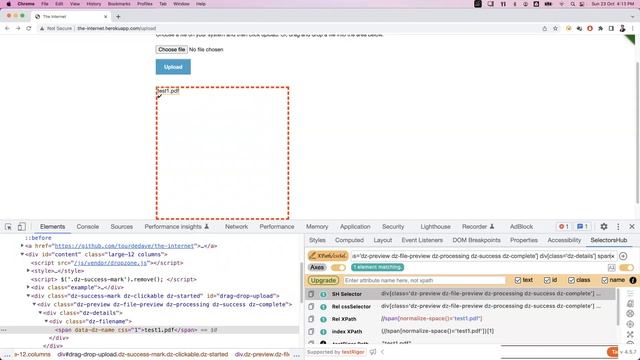
Task: Open DevTools settings gear
Action: click(x=604, y=227)
